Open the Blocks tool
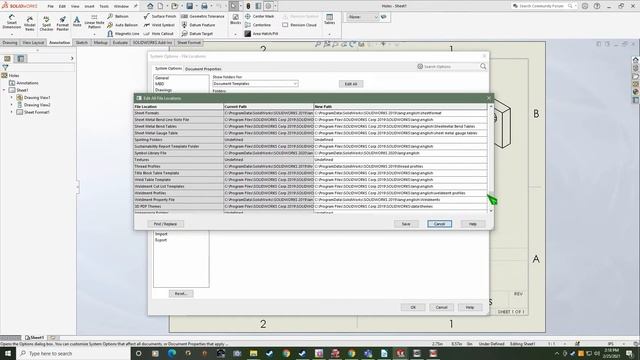640x360 pixels. 236,19
